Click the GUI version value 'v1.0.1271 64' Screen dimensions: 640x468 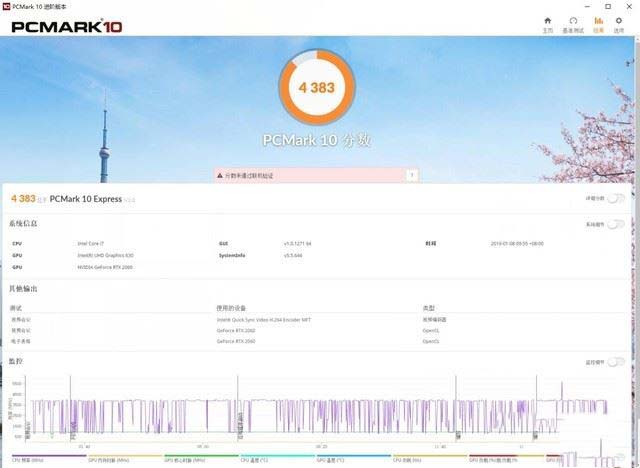[298, 243]
